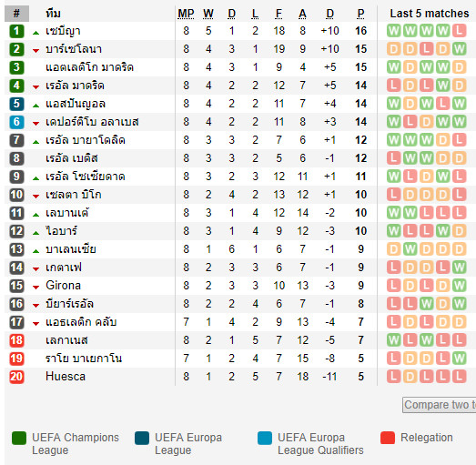Click Huesca's red rank 20 badge
The height and width of the screenshot is (465, 476).
(x=16, y=377)
